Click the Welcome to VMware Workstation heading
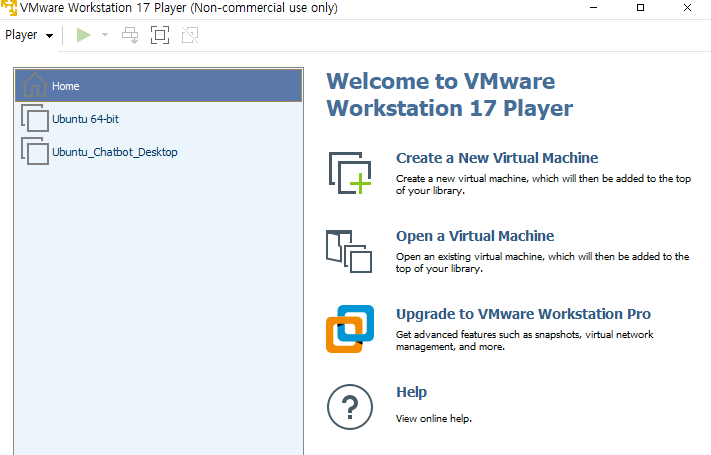The width and height of the screenshot is (711, 455). pos(449,95)
